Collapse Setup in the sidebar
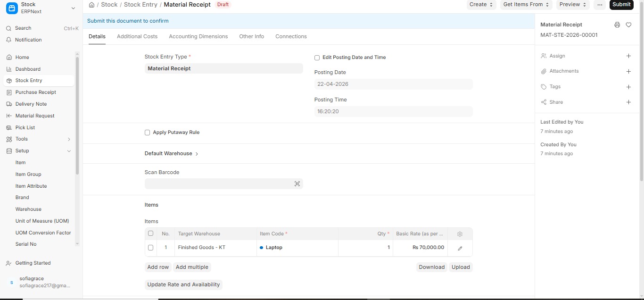Image resolution: width=644 pixels, height=300 pixels. (x=69, y=151)
